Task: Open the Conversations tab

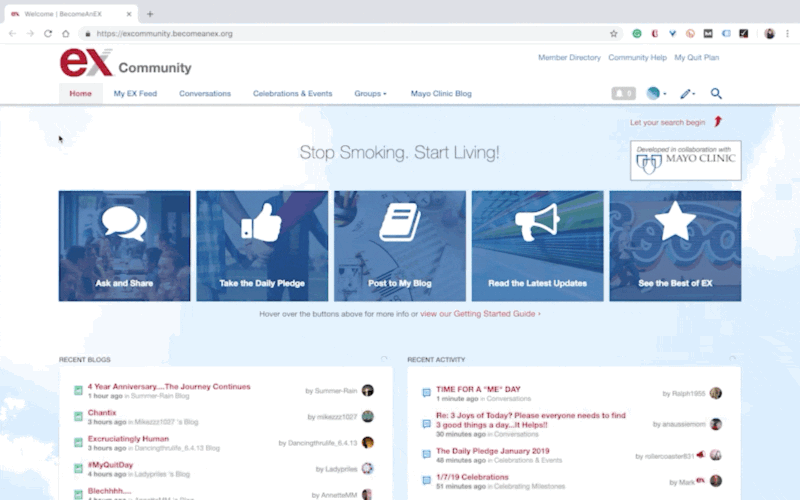Action: [x=205, y=94]
